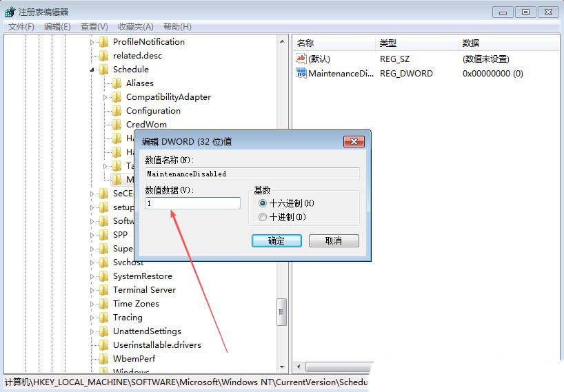This screenshot has width=564, height=392.
Task: Select the 十六进制 (hexadecimal) radio button
Action: pos(263,203)
